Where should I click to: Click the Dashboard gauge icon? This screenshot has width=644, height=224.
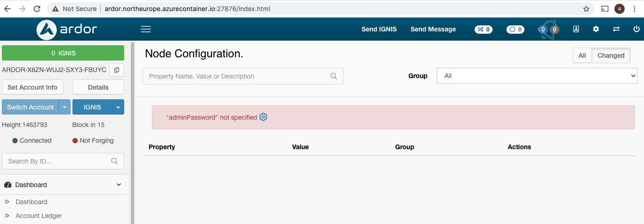pos(7,185)
